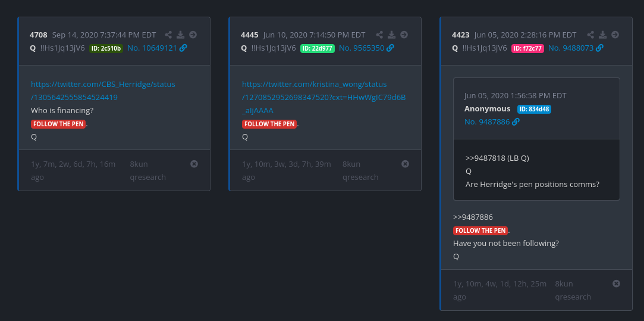Click 8kun qresearch label in post 4445

(x=360, y=170)
